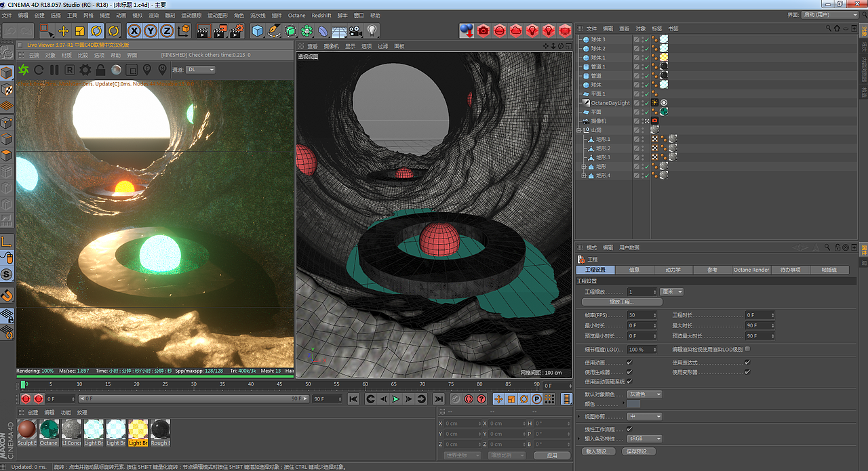This screenshot has width=868, height=471.
Task: Open the floor environment object icon
Action: [x=339, y=30]
